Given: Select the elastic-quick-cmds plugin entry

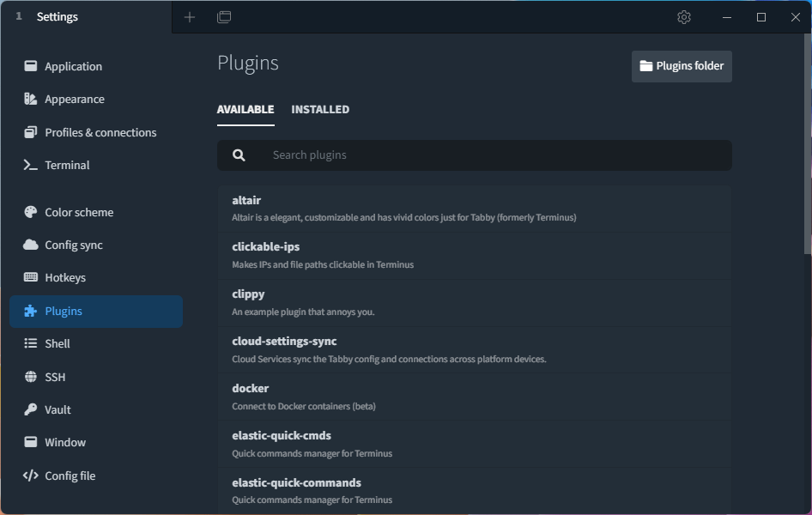Looking at the screenshot, I should (475, 444).
